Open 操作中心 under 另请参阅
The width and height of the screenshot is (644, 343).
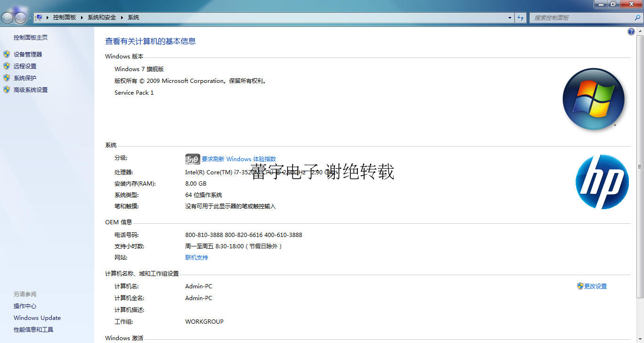[25, 306]
